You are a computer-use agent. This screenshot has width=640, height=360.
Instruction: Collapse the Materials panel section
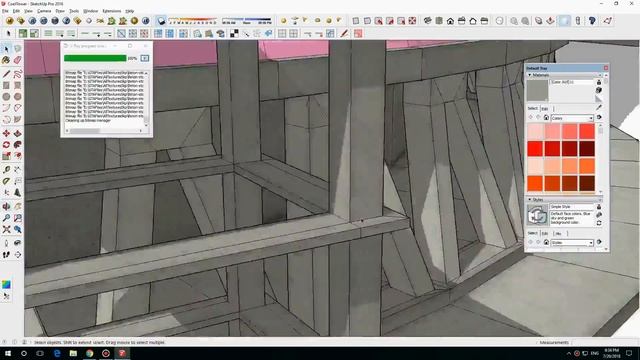coord(530,75)
